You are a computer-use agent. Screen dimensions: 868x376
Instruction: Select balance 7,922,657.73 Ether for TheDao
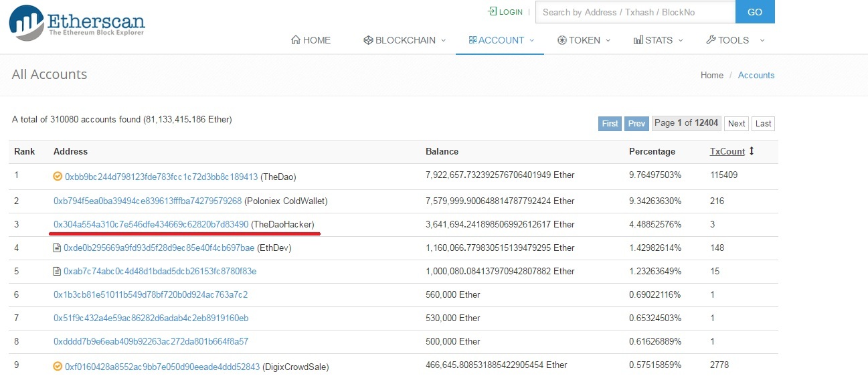pyautogui.click(x=500, y=175)
